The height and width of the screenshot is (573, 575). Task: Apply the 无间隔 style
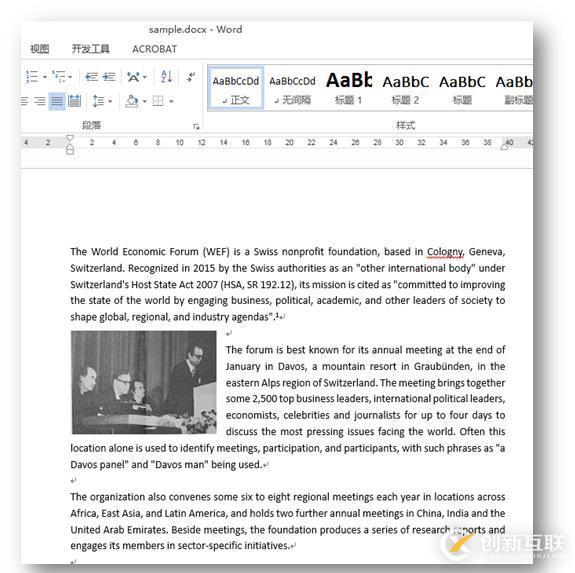[292, 88]
